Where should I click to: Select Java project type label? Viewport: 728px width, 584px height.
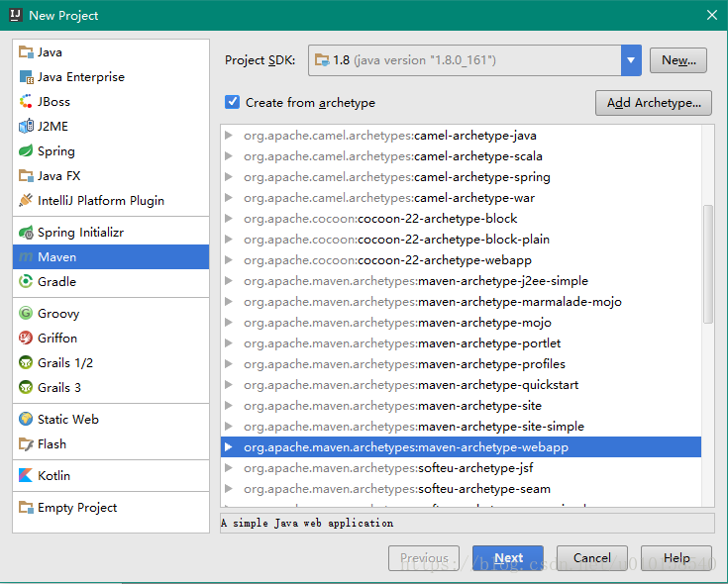tap(50, 51)
